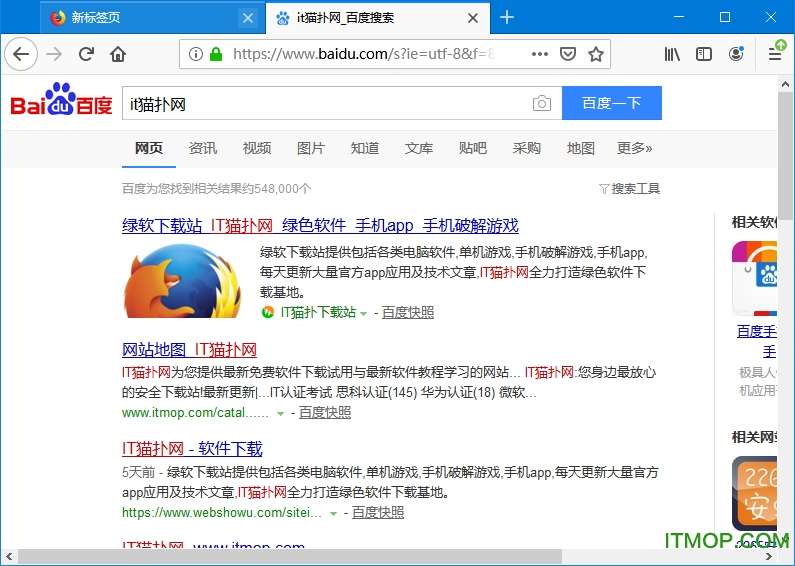Open the Library bookshelf icon
Screen dimensions: 795x566
672,54
